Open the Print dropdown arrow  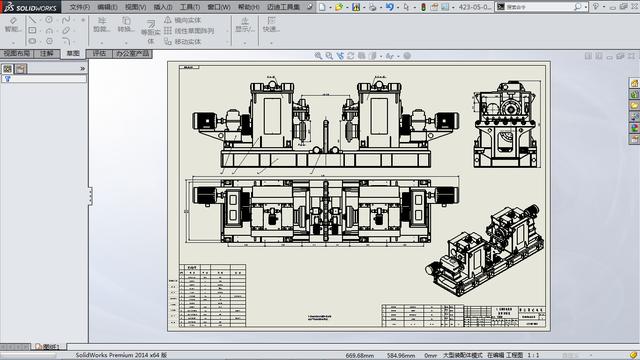pos(380,7)
